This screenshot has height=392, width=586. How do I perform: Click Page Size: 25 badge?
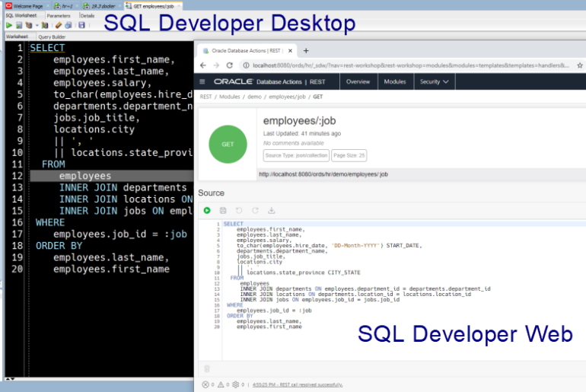click(x=349, y=155)
